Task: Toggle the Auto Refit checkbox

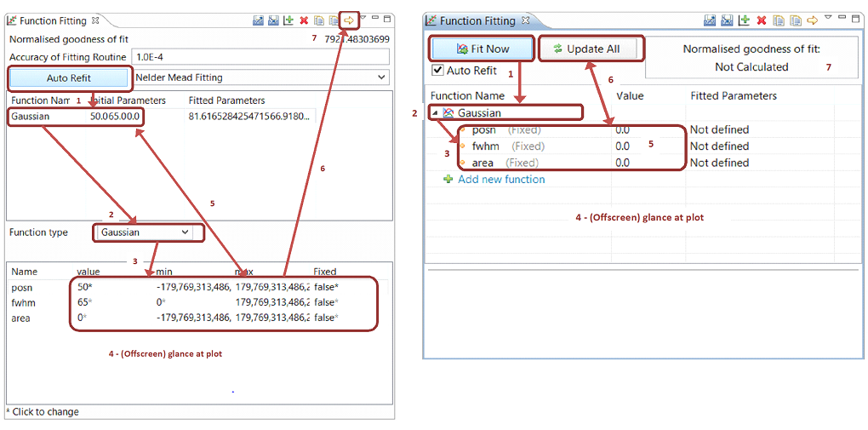Action: (x=438, y=71)
